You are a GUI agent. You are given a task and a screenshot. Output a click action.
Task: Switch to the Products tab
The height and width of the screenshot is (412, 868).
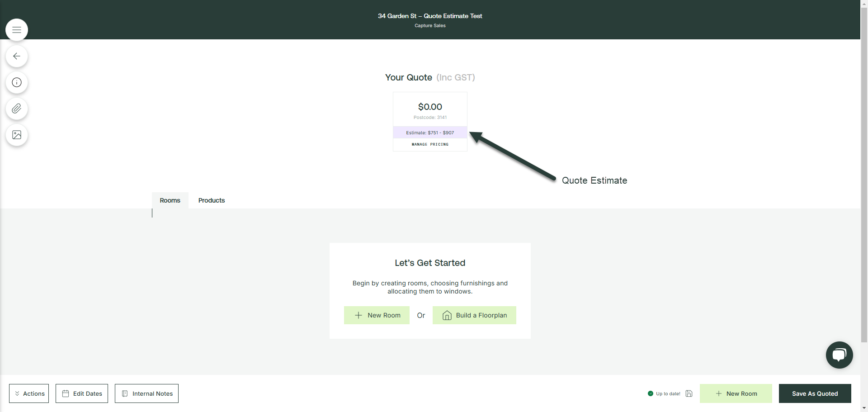coord(211,200)
